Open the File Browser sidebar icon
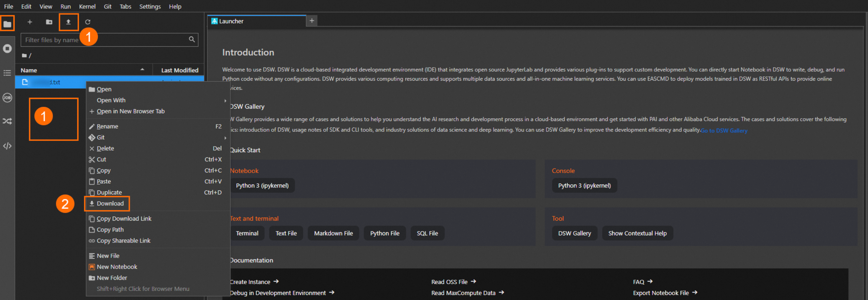The height and width of the screenshot is (300, 868). [x=7, y=24]
